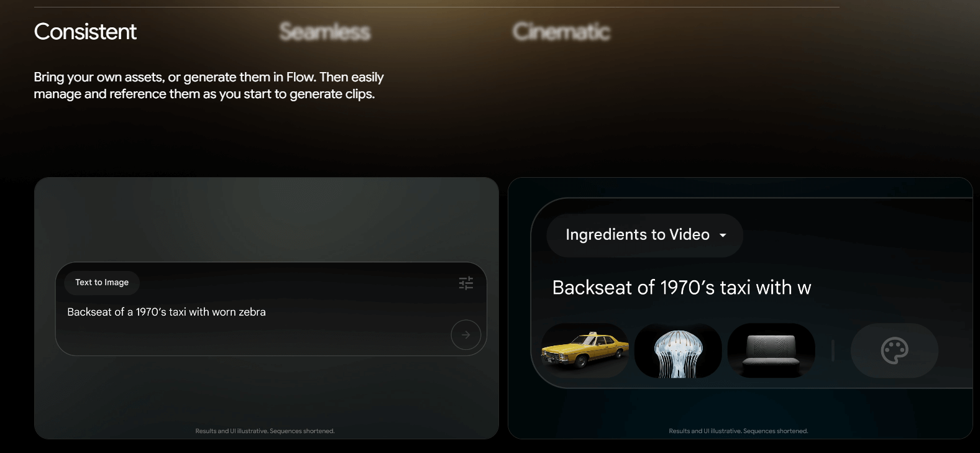Switch to the Cinematic tab
The width and height of the screenshot is (980, 453).
pos(561,32)
